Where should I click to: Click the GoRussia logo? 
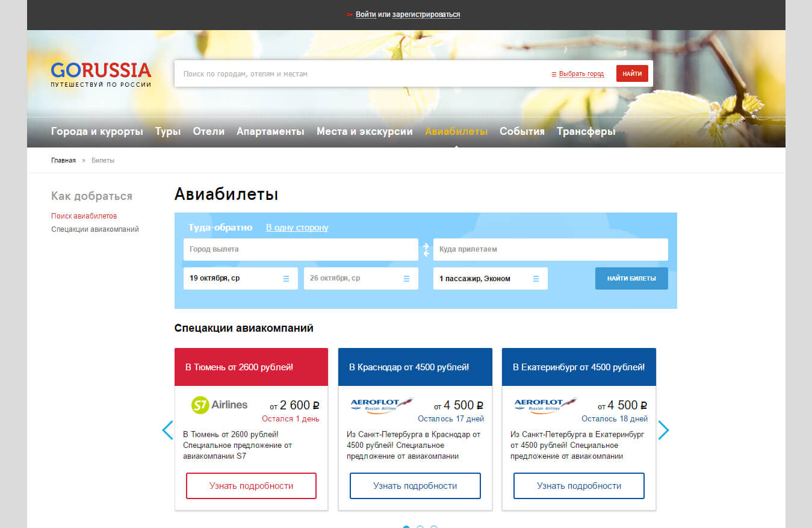coord(101,74)
